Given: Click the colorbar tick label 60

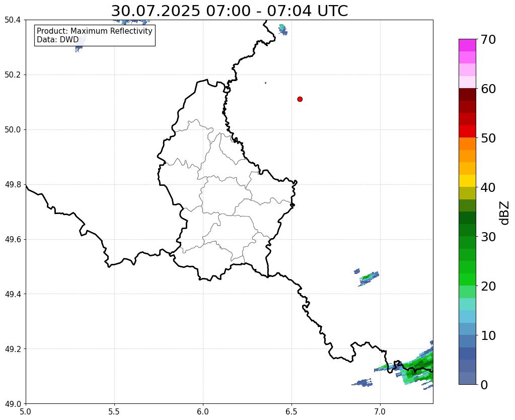Looking at the screenshot, I should (488, 89).
